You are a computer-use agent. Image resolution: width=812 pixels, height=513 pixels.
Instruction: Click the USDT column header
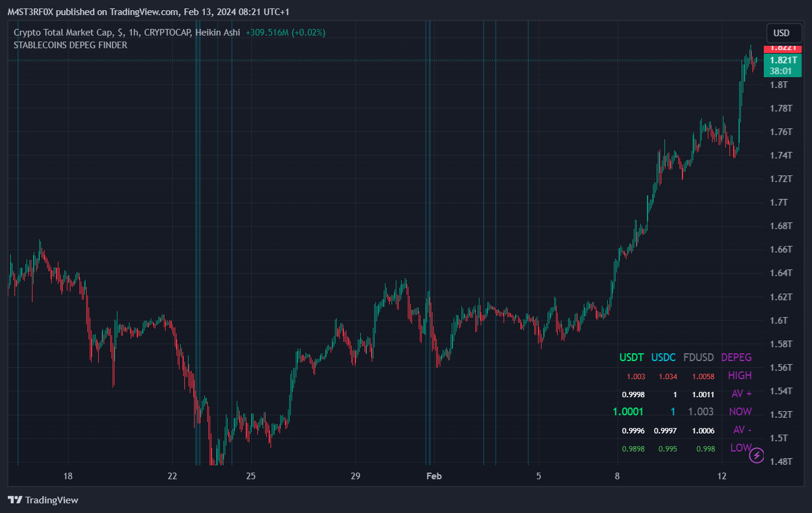tap(632, 357)
